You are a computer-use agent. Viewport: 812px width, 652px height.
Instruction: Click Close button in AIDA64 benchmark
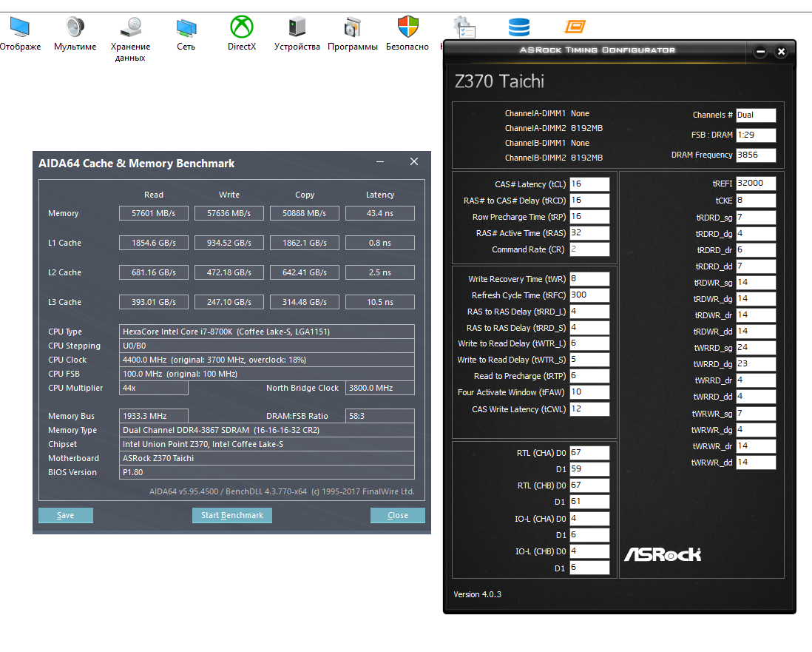(x=398, y=515)
